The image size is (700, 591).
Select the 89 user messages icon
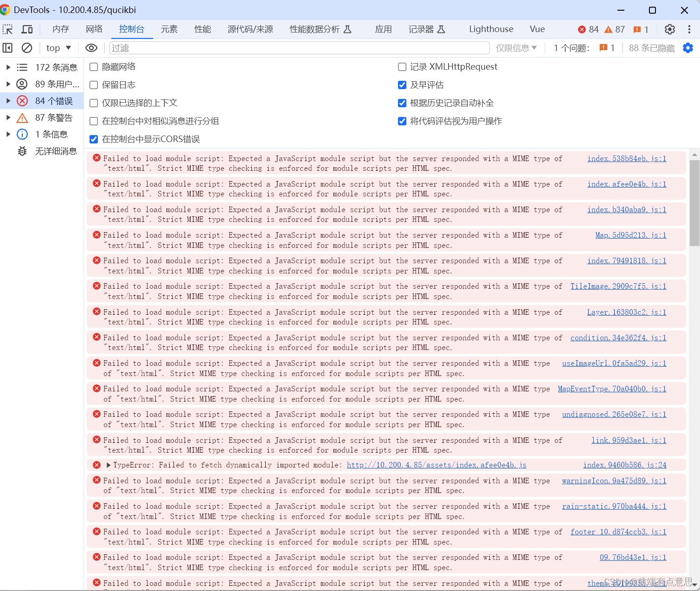click(x=22, y=84)
